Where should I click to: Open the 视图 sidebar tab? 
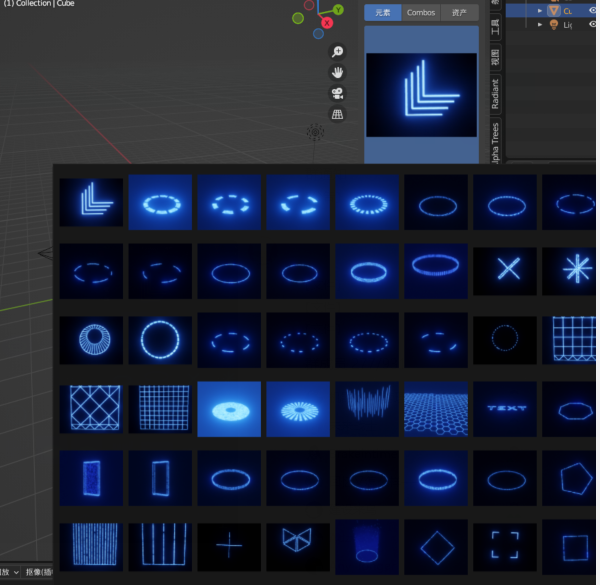(x=495, y=57)
